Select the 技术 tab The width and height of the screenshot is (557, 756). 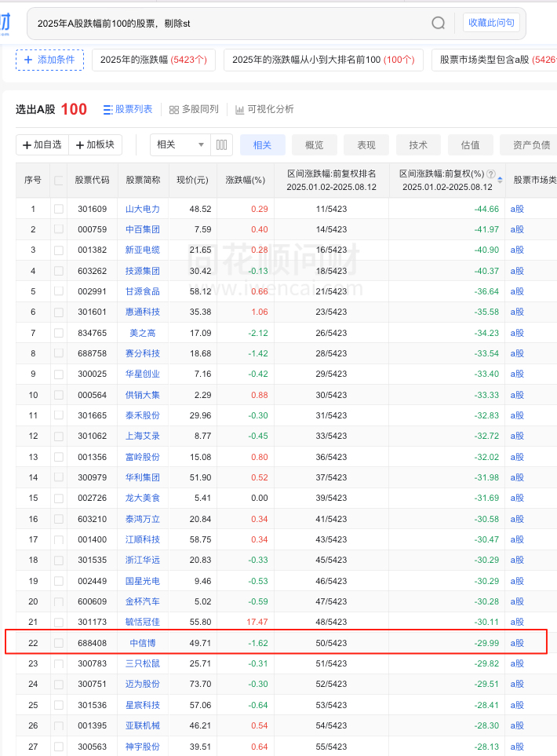pyautogui.click(x=419, y=144)
